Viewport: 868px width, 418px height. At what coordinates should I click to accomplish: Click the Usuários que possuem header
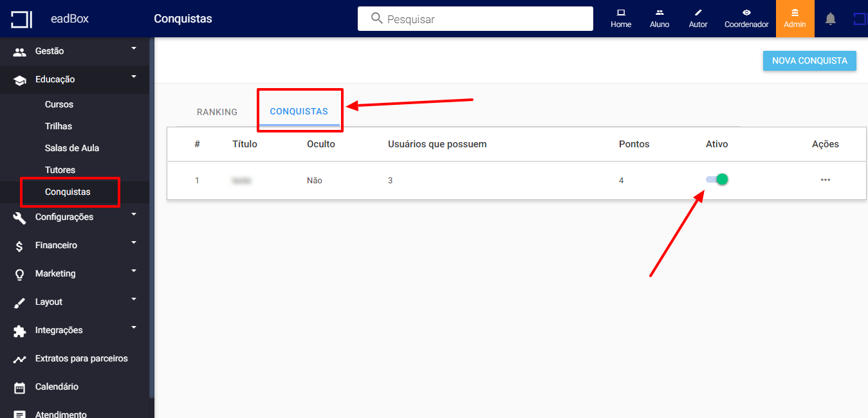click(438, 144)
